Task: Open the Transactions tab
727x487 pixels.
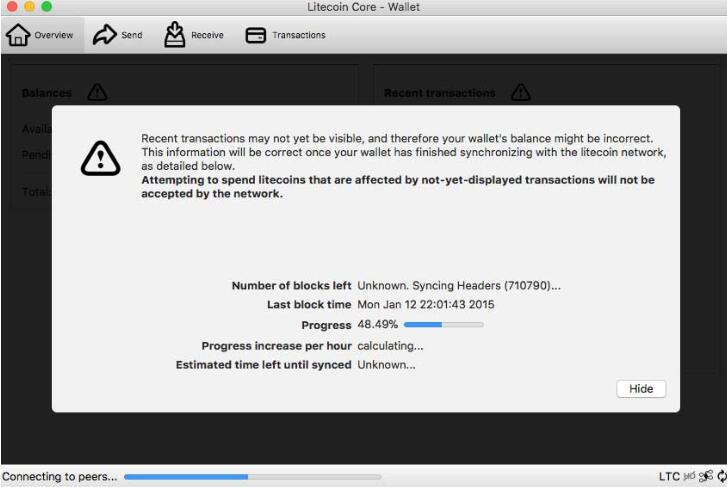Action: pyautogui.click(x=285, y=35)
